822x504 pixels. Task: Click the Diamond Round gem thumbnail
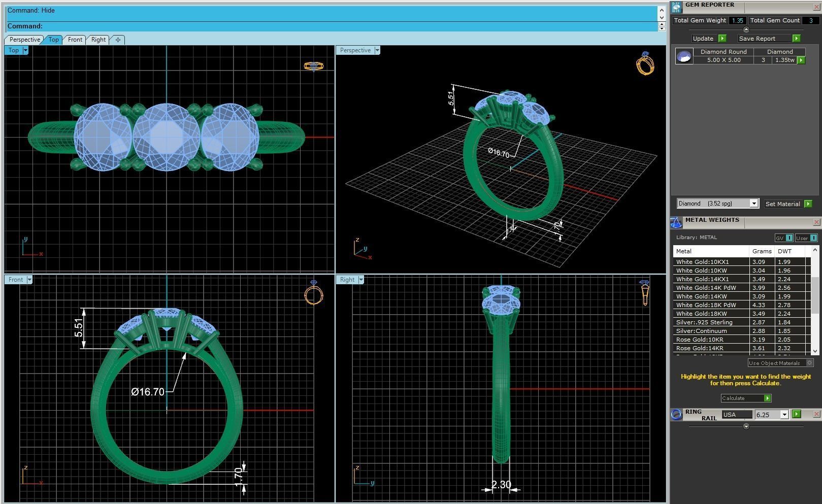pos(684,56)
